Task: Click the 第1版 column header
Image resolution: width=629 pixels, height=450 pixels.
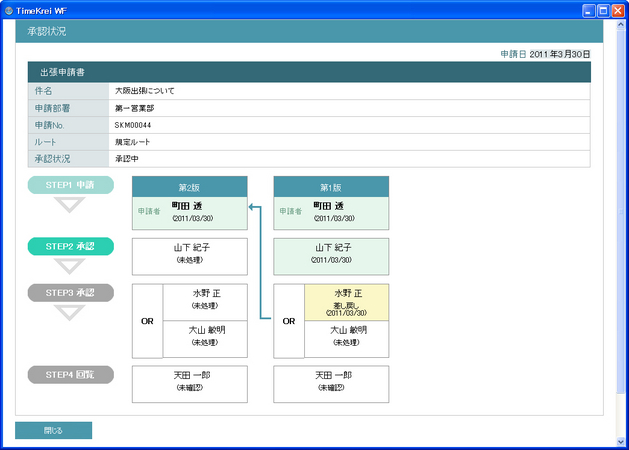Action: (x=331, y=186)
